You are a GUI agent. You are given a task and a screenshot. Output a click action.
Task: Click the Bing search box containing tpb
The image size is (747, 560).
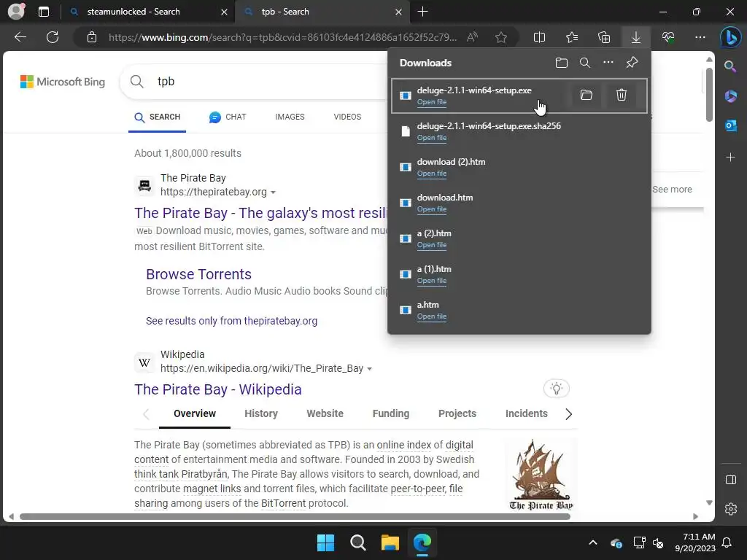point(255,82)
